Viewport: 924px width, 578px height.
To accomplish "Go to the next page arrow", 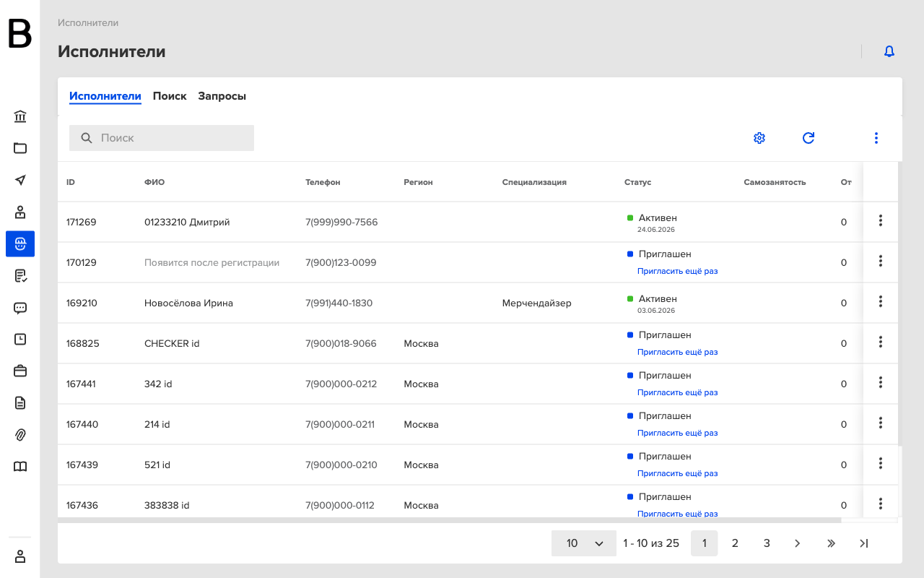I will tap(798, 543).
